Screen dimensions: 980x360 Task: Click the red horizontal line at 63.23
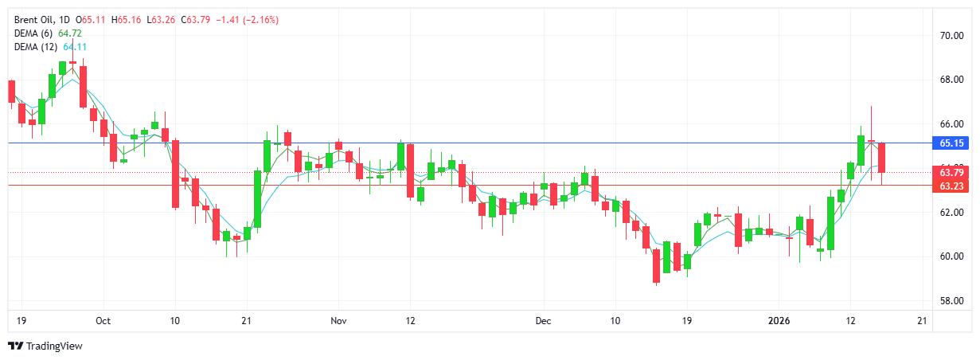pos(478,186)
